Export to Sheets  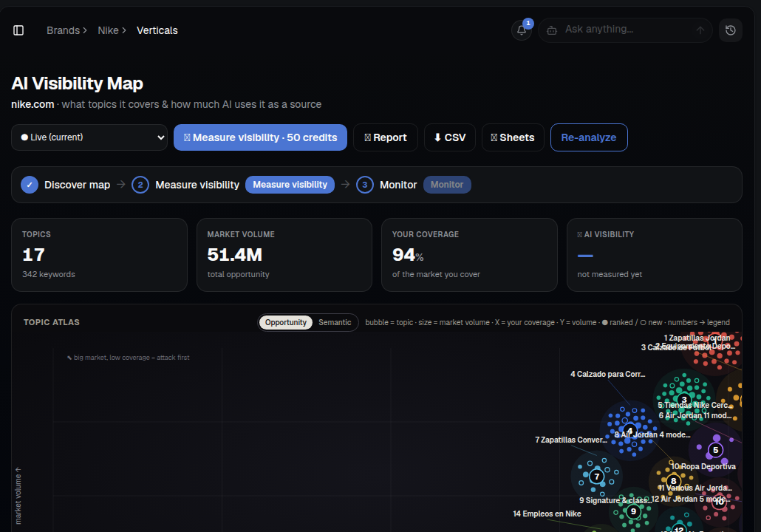(513, 137)
